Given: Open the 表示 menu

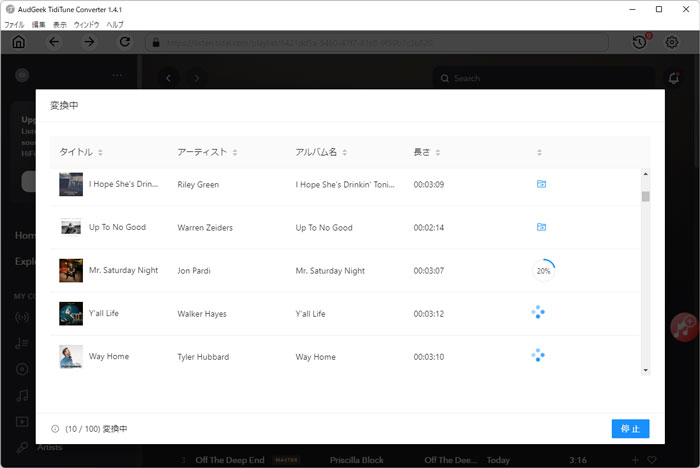Looking at the screenshot, I should (60, 25).
